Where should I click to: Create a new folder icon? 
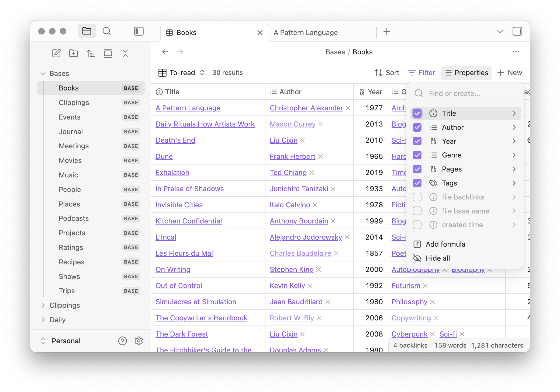pyautogui.click(x=74, y=53)
